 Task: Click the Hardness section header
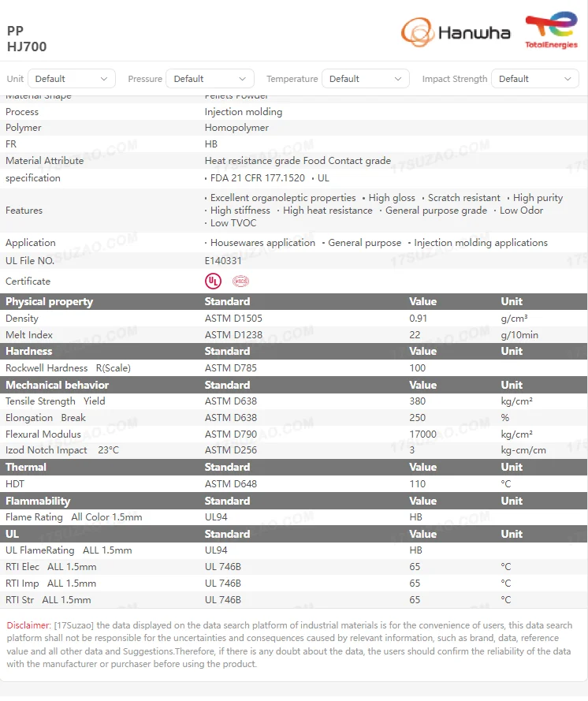(x=29, y=351)
